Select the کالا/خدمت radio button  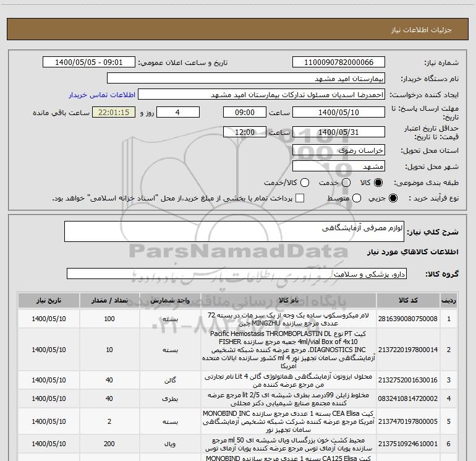pyautogui.click(x=305, y=183)
